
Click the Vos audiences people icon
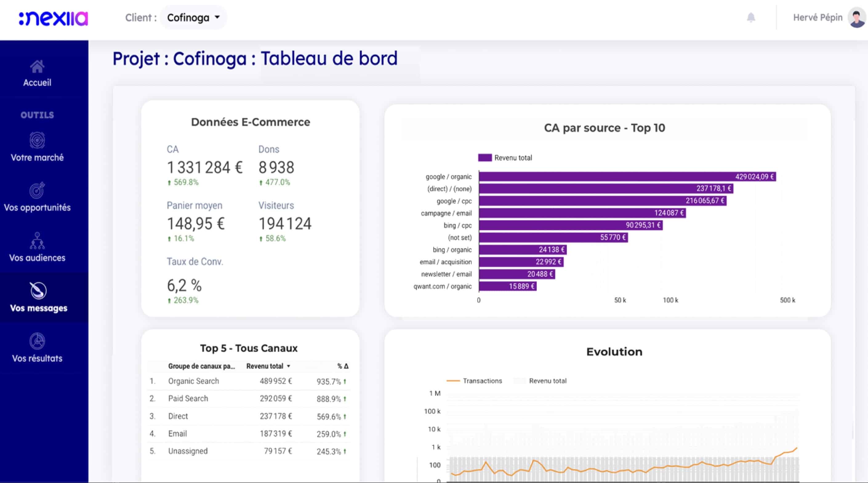click(37, 241)
